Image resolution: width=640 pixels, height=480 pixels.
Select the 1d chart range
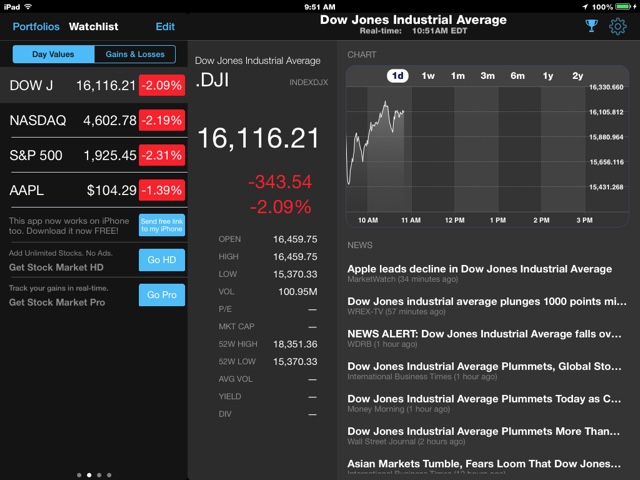[x=398, y=76]
